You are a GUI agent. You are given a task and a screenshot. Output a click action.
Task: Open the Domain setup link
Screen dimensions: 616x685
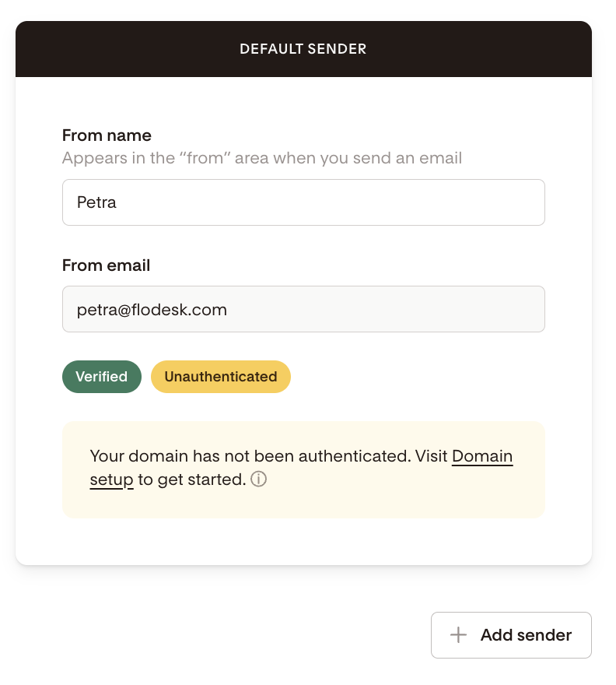(481, 456)
